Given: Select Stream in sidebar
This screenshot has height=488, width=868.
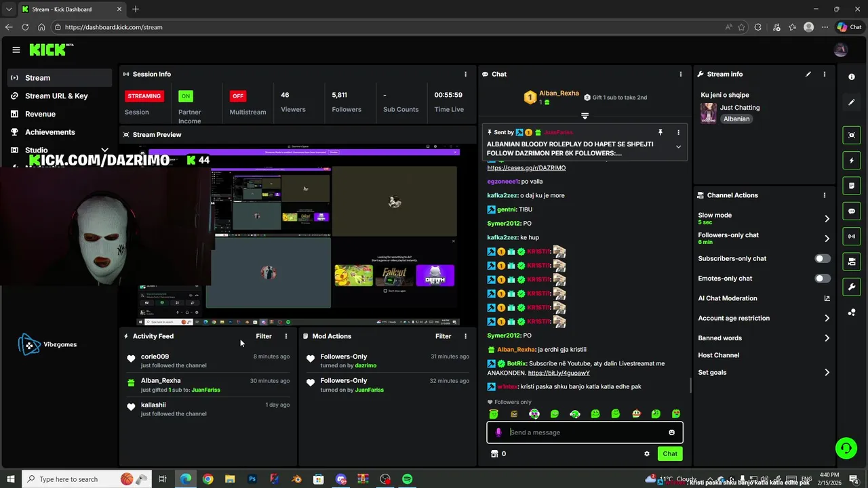Looking at the screenshot, I should (x=60, y=78).
